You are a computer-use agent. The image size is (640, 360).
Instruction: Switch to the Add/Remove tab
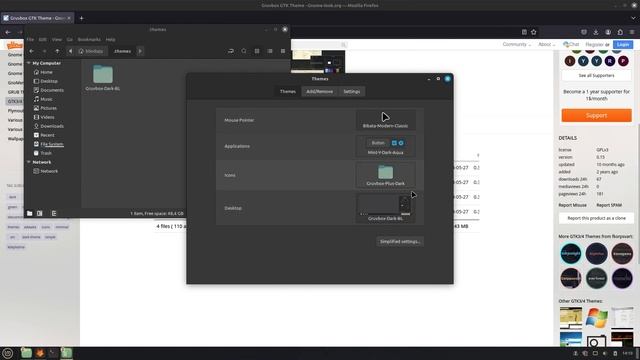click(x=320, y=91)
